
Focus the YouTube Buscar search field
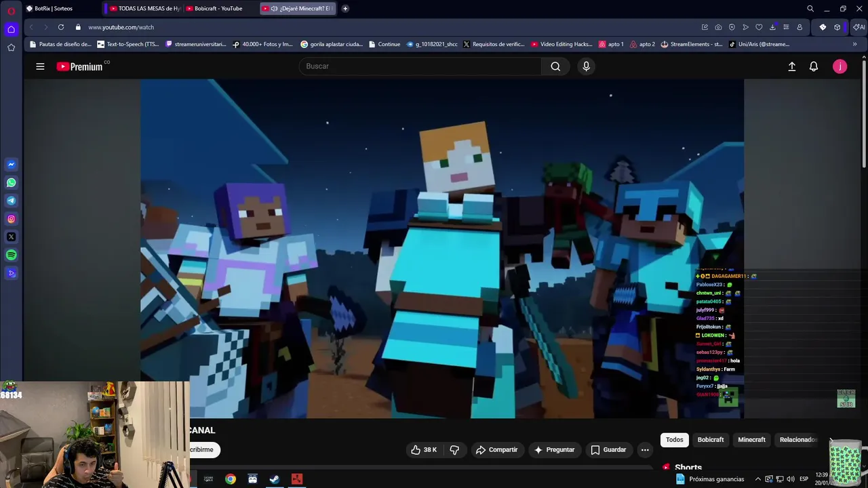coord(420,66)
